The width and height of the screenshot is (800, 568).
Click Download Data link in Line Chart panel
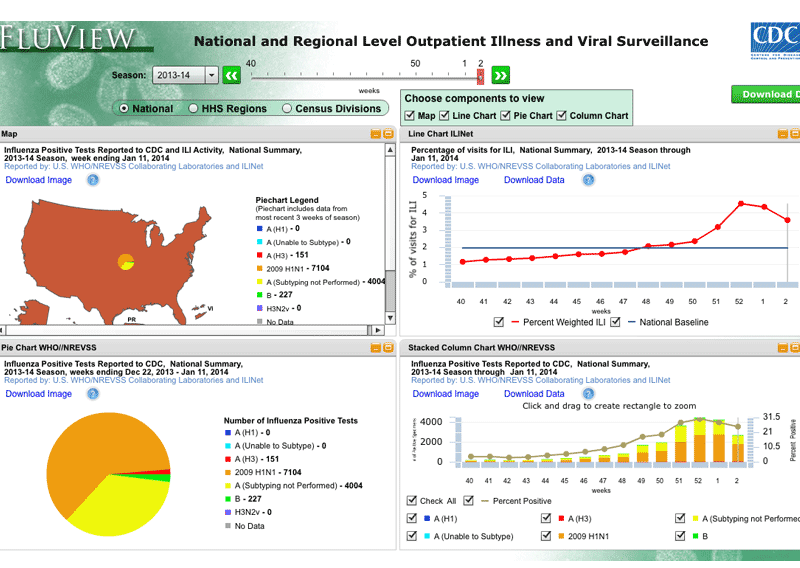click(534, 180)
